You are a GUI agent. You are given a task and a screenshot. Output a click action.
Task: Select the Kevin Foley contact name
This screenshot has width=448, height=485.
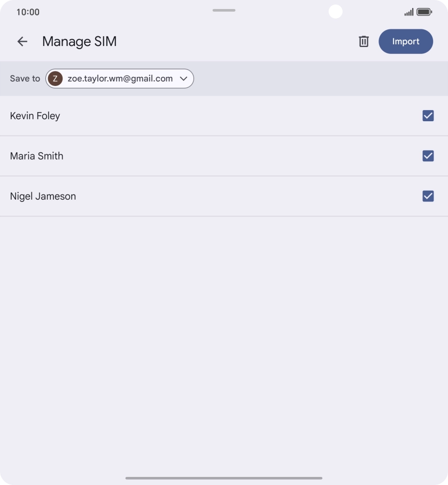35,116
